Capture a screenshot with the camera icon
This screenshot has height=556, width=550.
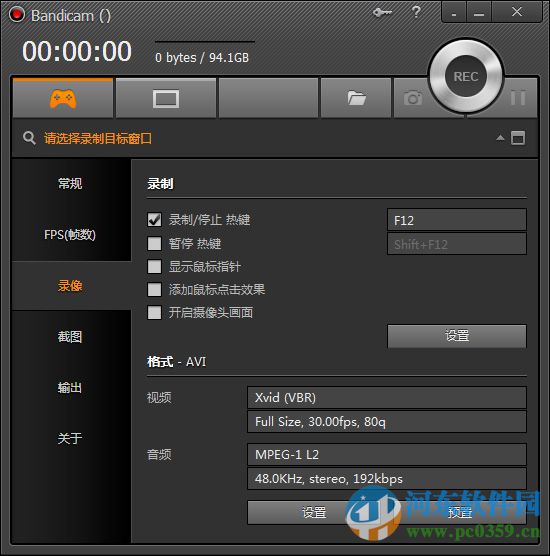pyautogui.click(x=413, y=98)
